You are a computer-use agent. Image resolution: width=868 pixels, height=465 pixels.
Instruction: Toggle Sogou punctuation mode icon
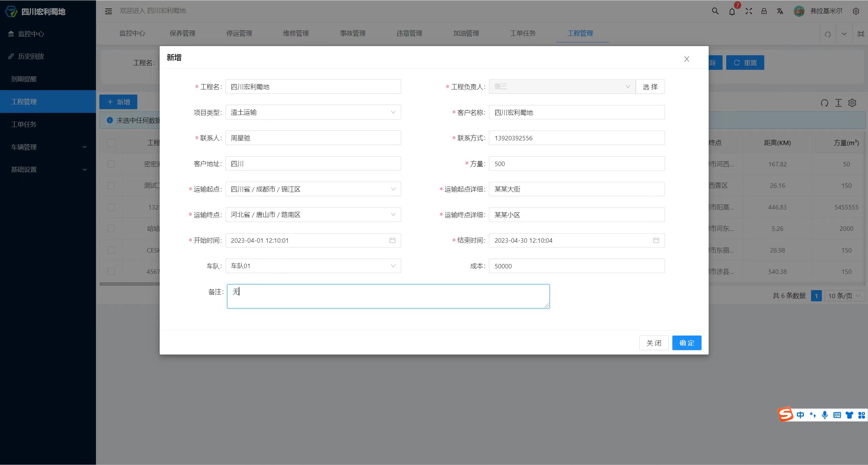point(813,415)
